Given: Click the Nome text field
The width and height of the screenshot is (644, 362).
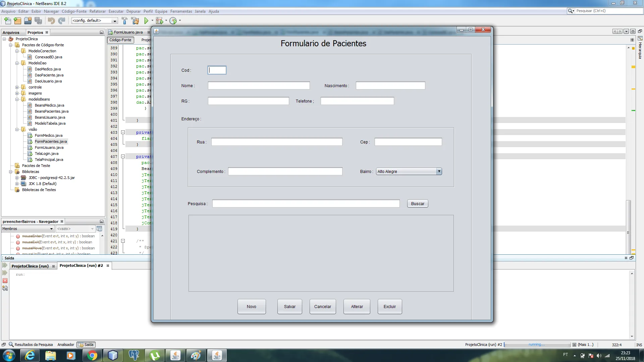Looking at the screenshot, I should coord(259,86).
